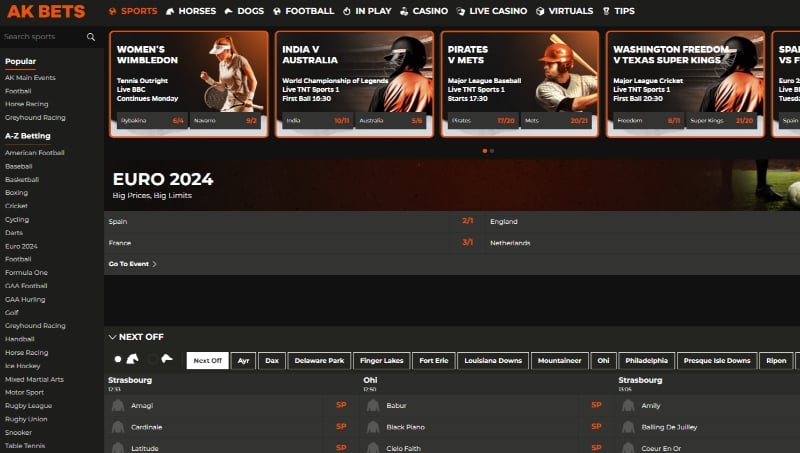Open Euro 2024 in A-Z Betting
This screenshot has width=800, height=453.
click(x=21, y=246)
